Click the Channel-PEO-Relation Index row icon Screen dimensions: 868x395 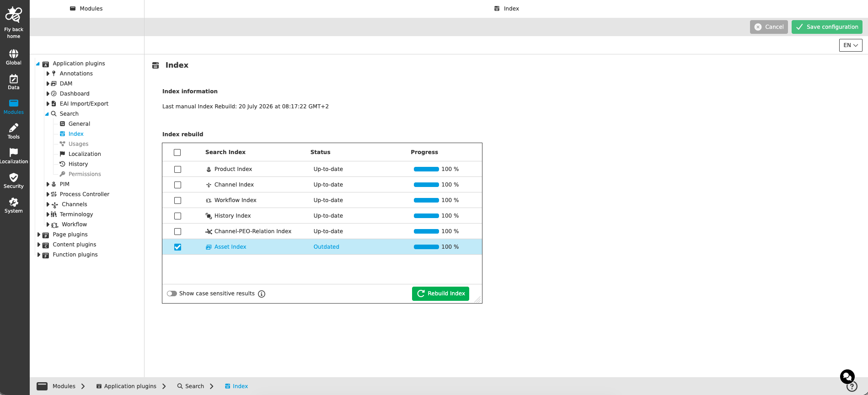click(x=209, y=231)
